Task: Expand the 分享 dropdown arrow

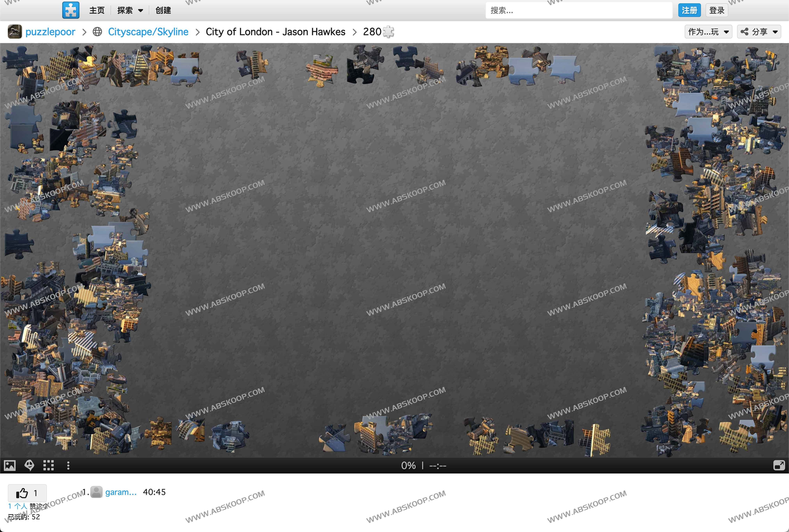Action: click(x=775, y=32)
